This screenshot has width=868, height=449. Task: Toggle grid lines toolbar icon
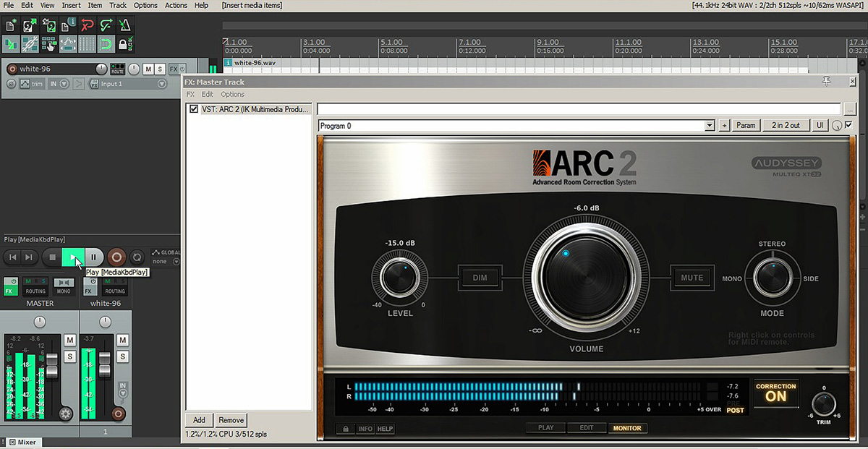point(88,44)
